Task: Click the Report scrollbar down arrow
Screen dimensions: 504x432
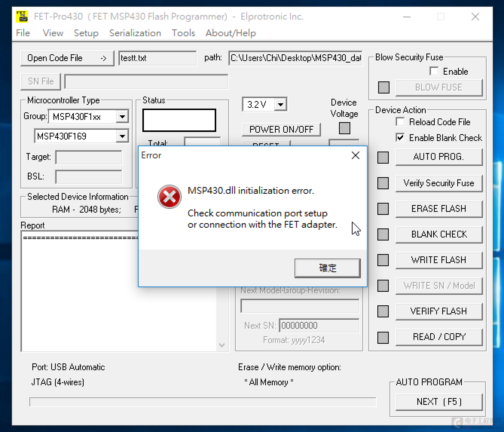Action: (222, 345)
